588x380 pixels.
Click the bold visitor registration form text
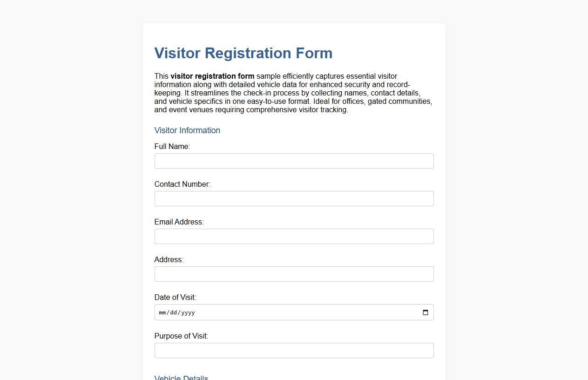point(212,76)
